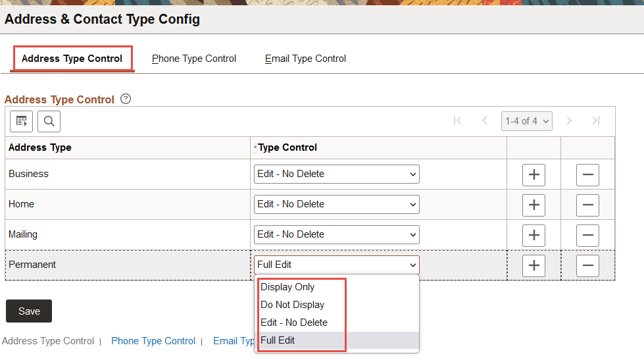The width and height of the screenshot is (644, 364).
Task: Open Type Control dropdown for Business
Action: click(x=336, y=174)
